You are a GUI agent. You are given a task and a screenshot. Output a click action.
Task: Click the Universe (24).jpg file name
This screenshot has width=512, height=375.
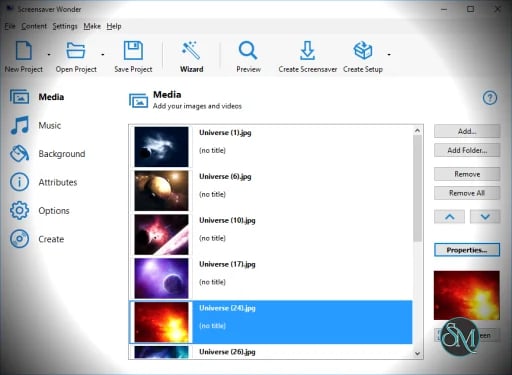227,308
